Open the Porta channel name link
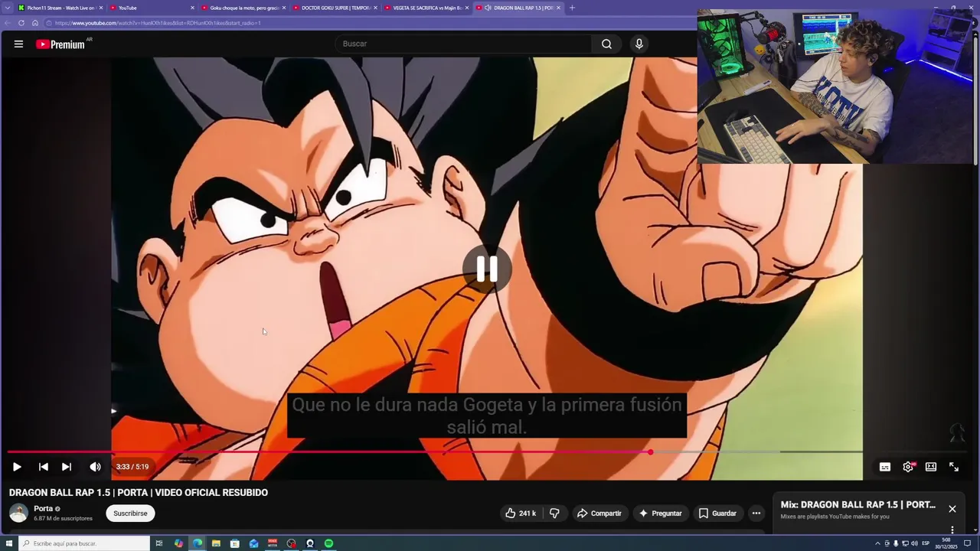The width and height of the screenshot is (980, 551). [x=43, y=509]
